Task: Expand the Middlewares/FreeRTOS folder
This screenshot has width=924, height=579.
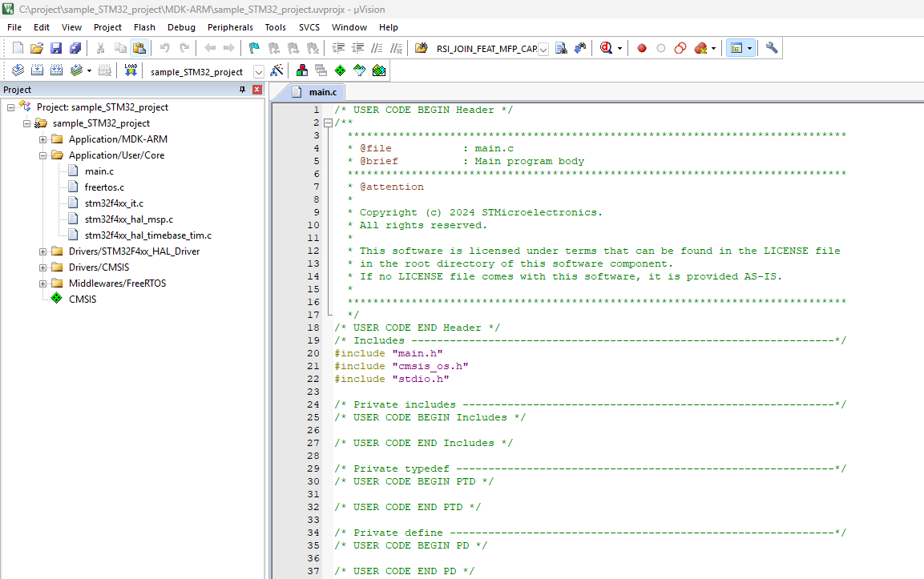Action: (42, 283)
